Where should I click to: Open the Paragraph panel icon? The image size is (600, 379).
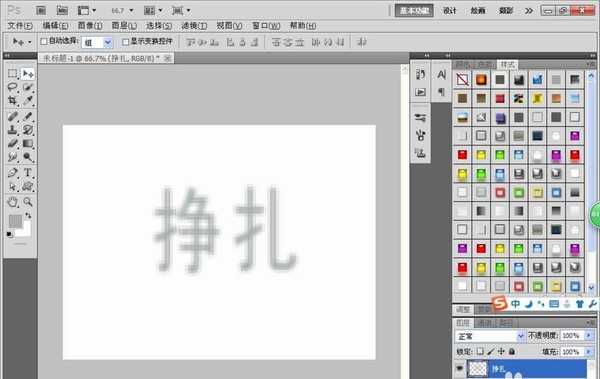441,92
